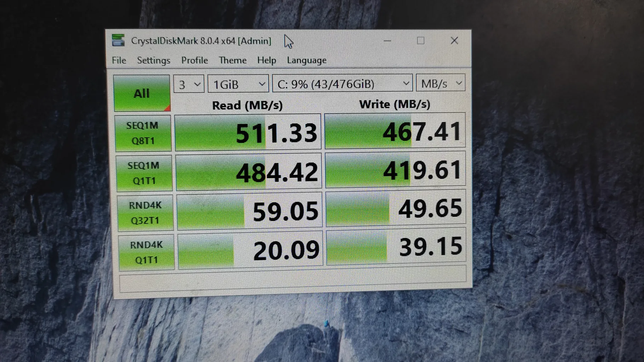The image size is (644, 362).
Task: Open the File menu
Action: (119, 60)
